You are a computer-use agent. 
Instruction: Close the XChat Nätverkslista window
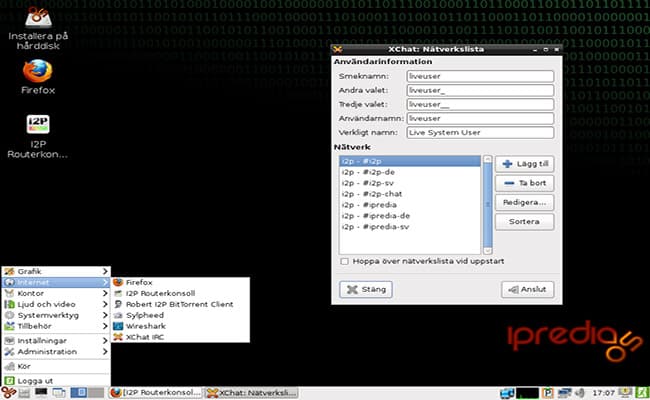pyautogui.click(x=557, y=49)
